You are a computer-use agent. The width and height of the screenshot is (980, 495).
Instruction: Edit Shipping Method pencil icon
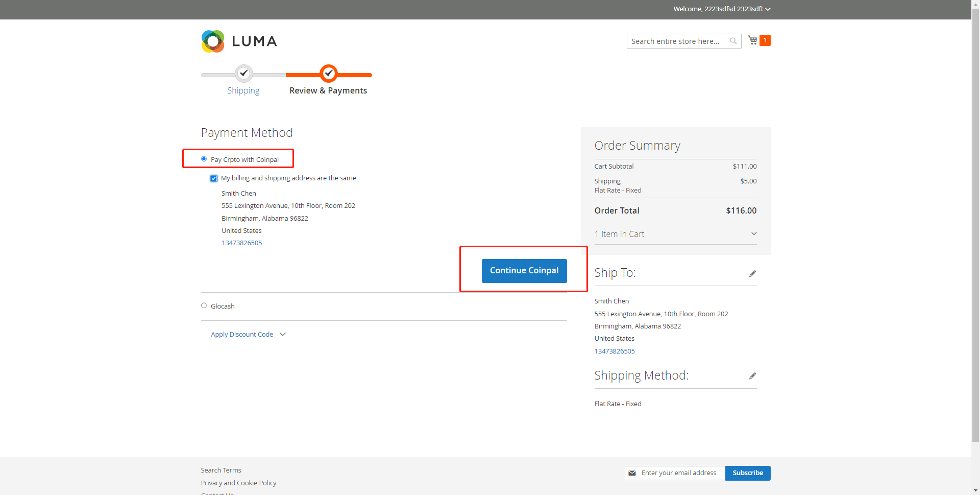pos(752,376)
